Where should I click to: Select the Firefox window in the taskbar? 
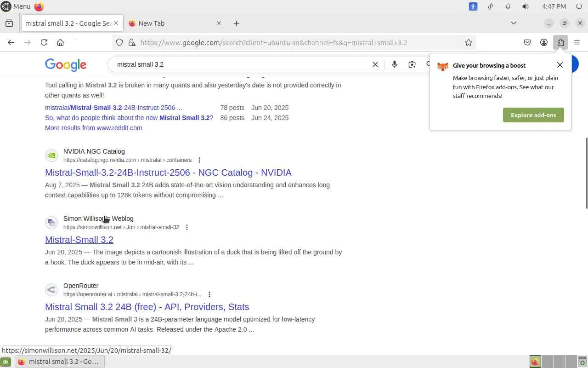(60, 362)
